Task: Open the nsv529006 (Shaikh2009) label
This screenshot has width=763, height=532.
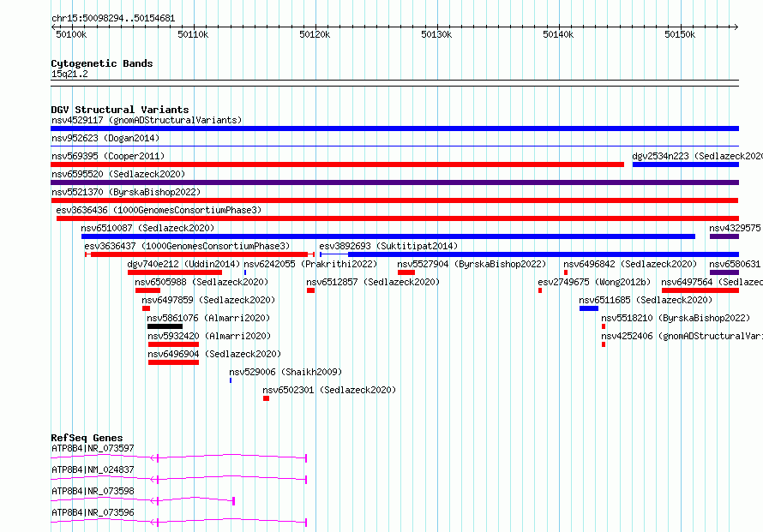Action: (x=285, y=372)
